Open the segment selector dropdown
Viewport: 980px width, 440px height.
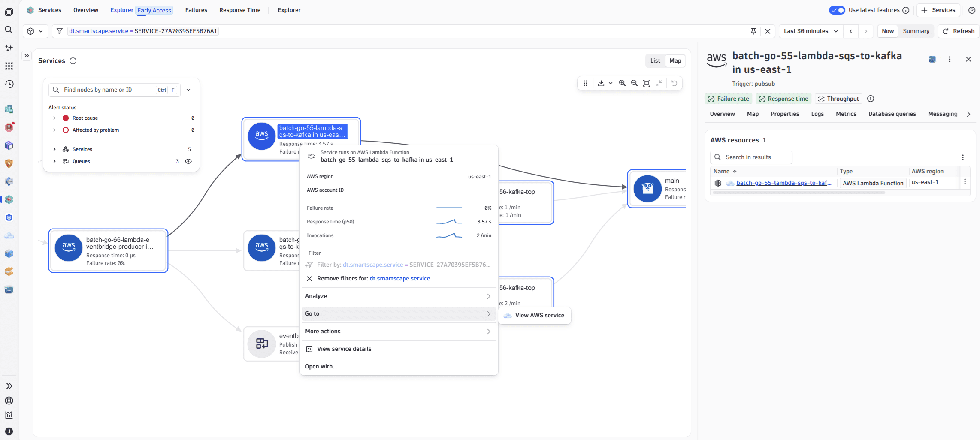pyautogui.click(x=35, y=31)
